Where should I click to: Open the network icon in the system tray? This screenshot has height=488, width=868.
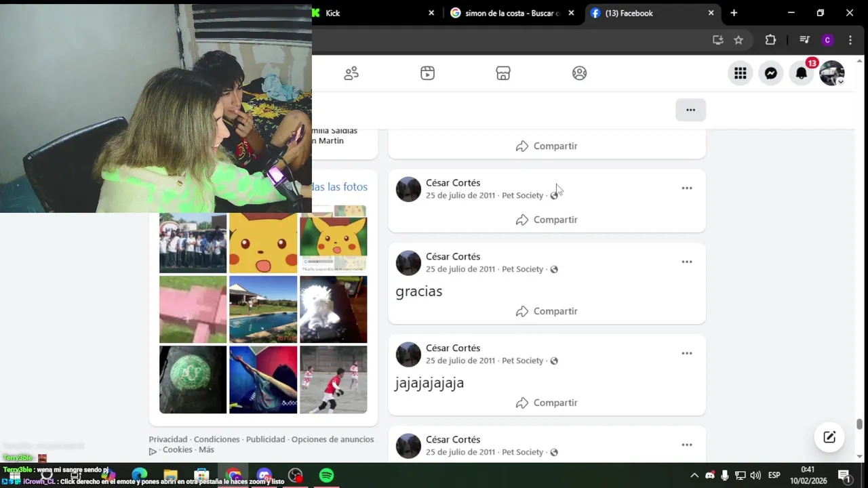tap(741, 475)
